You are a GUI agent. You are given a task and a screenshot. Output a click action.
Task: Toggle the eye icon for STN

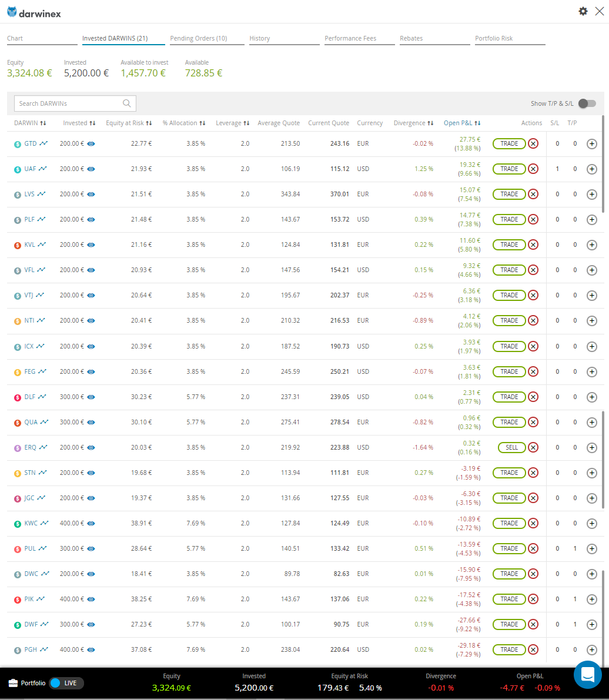pyautogui.click(x=91, y=473)
